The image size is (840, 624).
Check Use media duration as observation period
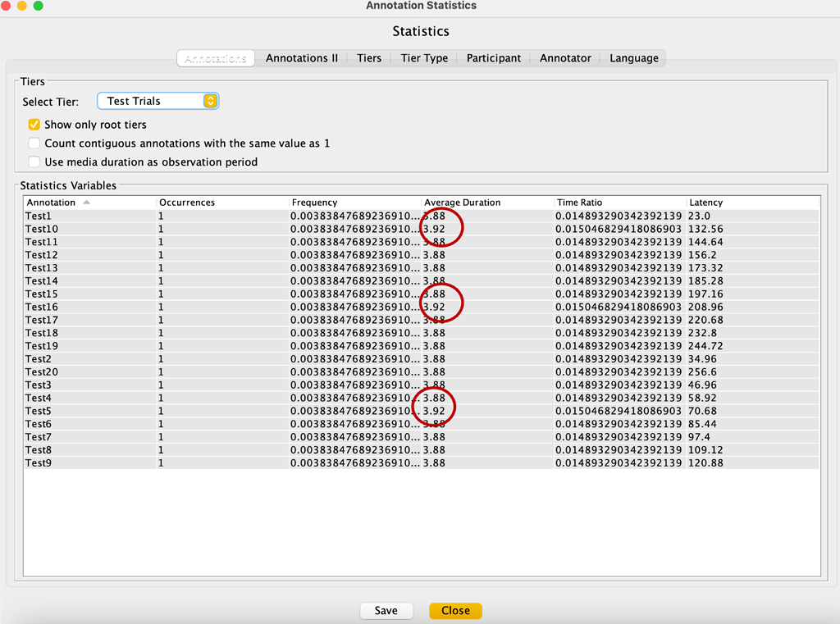tap(34, 162)
